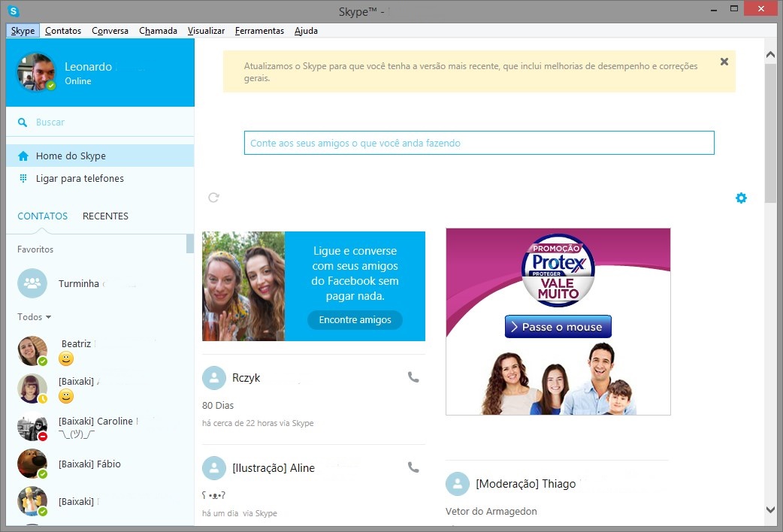Click the Buscar search field
This screenshot has width=783, height=532.
[x=100, y=122]
